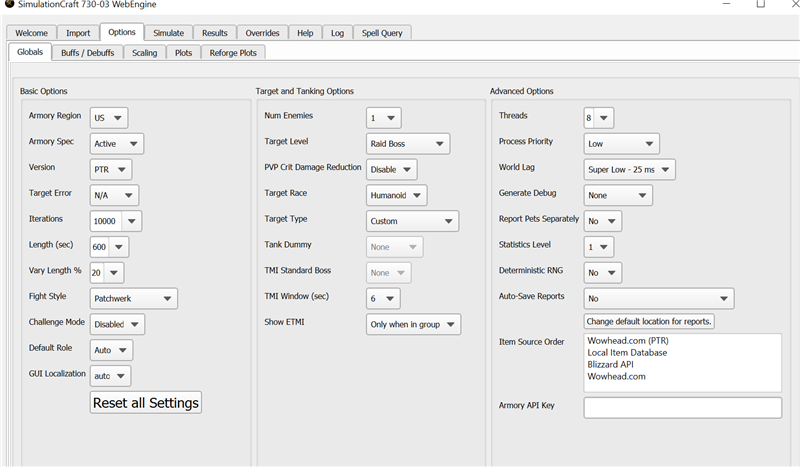Screen dimensions: 800x467
Task: Open the Target Level Raid Boss dropdown
Action: pyautogui.click(x=407, y=144)
